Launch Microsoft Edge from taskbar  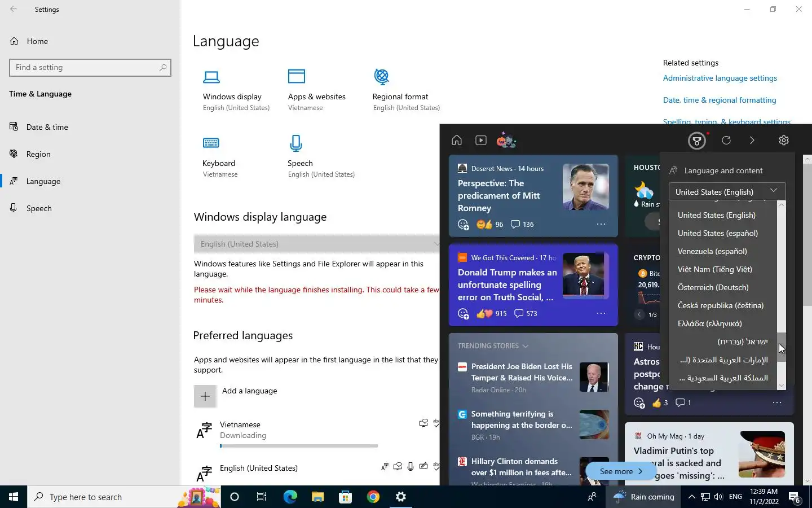[x=290, y=497]
